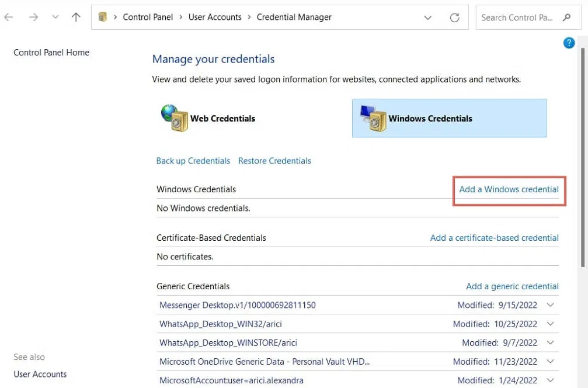Viewport: 588px width, 388px height.
Task: Navigate up one level with the up arrow
Action: pyautogui.click(x=76, y=17)
